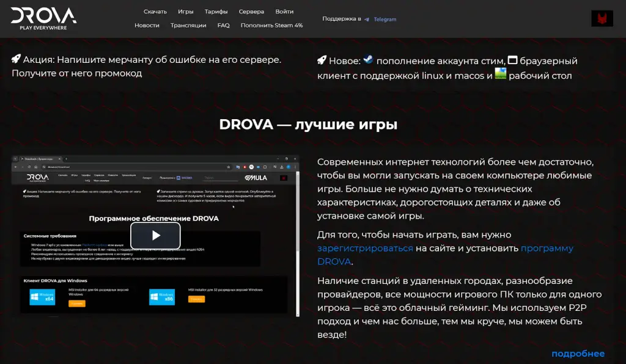The width and height of the screenshot is (626, 364).
Task: Click the Поддержка в label
Action: pyautogui.click(x=341, y=19)
